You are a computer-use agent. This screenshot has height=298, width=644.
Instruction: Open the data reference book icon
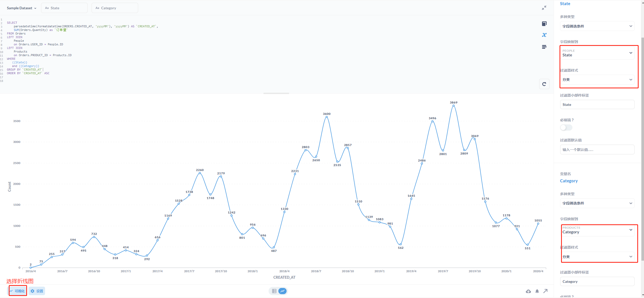tap(544, 24)
